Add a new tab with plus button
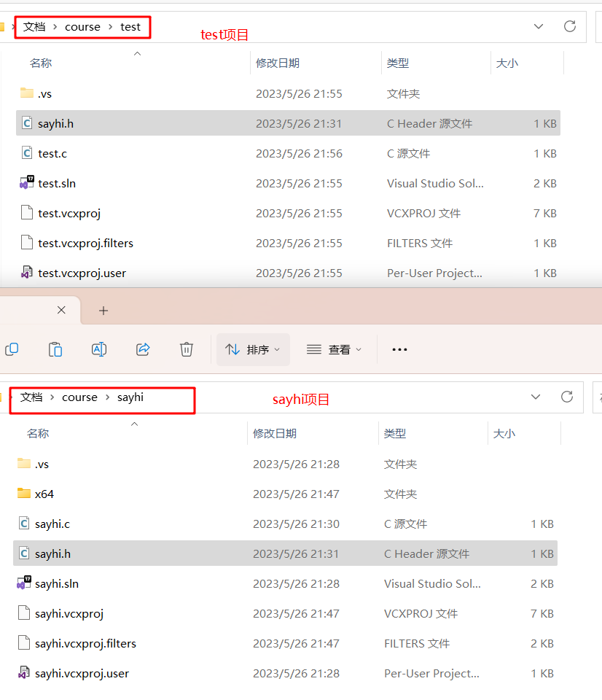The image size is (602, 700). 103,311
